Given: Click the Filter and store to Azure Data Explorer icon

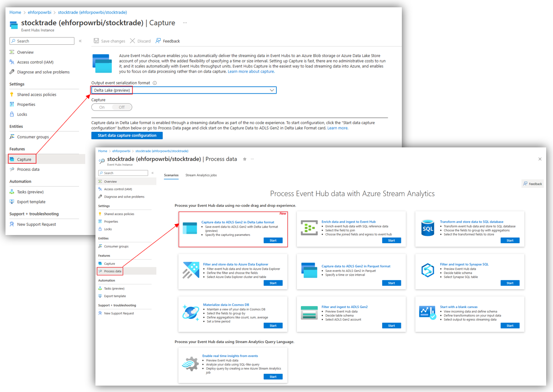Looking at the screenshot, I should pyautogui.click(x=190, y=271).
